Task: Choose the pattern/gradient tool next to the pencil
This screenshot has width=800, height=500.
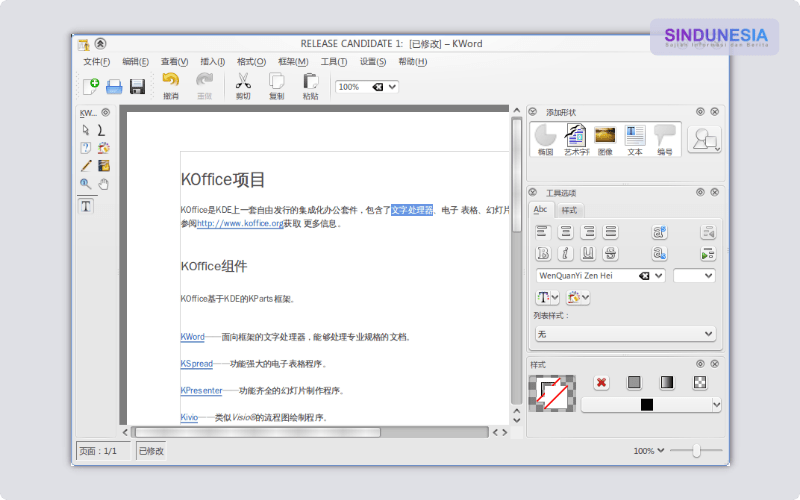Action: click(104, 166)
